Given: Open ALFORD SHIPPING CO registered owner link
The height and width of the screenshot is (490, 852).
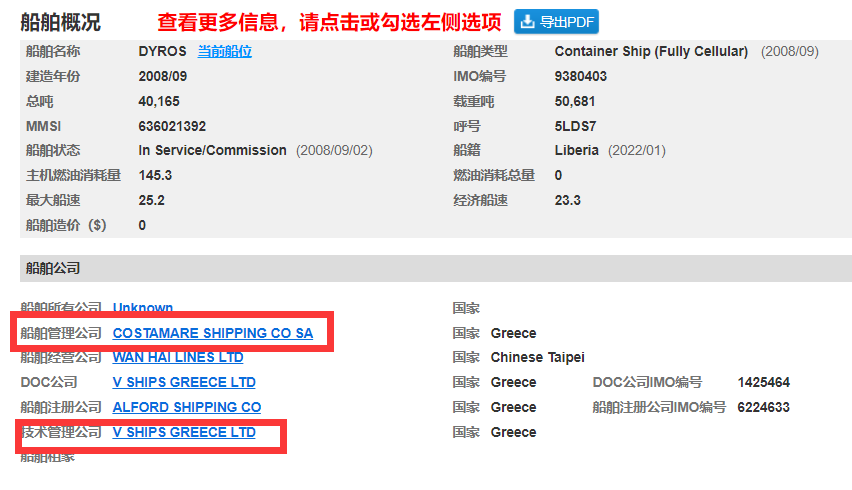Looking at the screenshot, I should coord(186,407).
